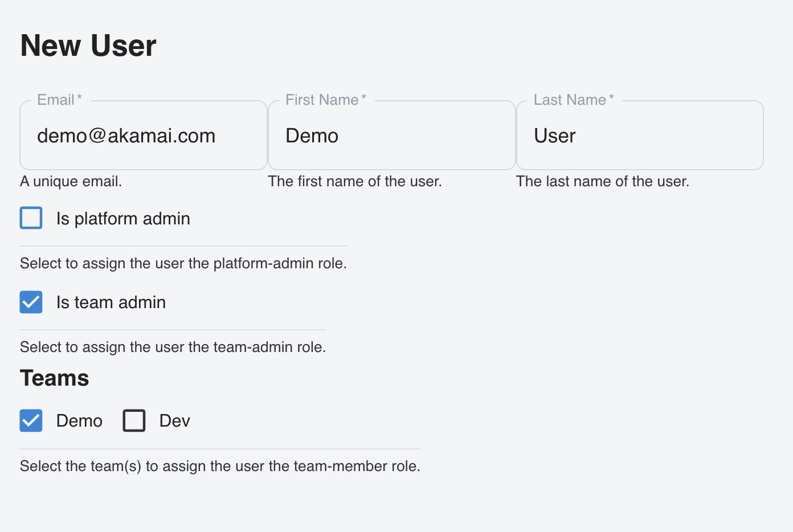Focus the First Name text field

coord(391,136)
